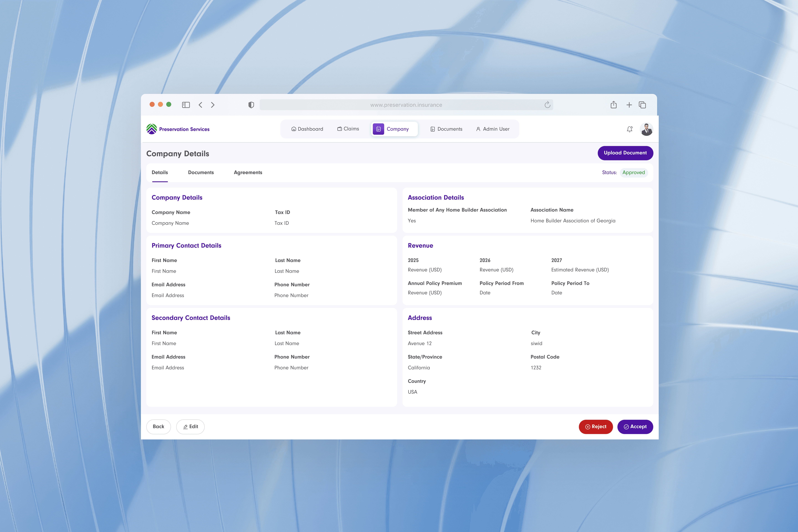Image resolution: width=798 pixels, height=532 pixels.
Task: Click the address bar URL field
Action: [406, 105]
